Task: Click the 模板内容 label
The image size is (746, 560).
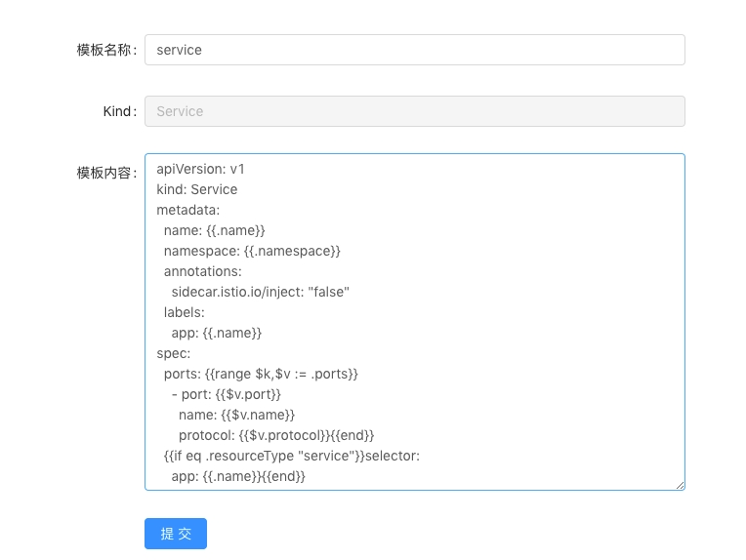Action: coord(106,173)
